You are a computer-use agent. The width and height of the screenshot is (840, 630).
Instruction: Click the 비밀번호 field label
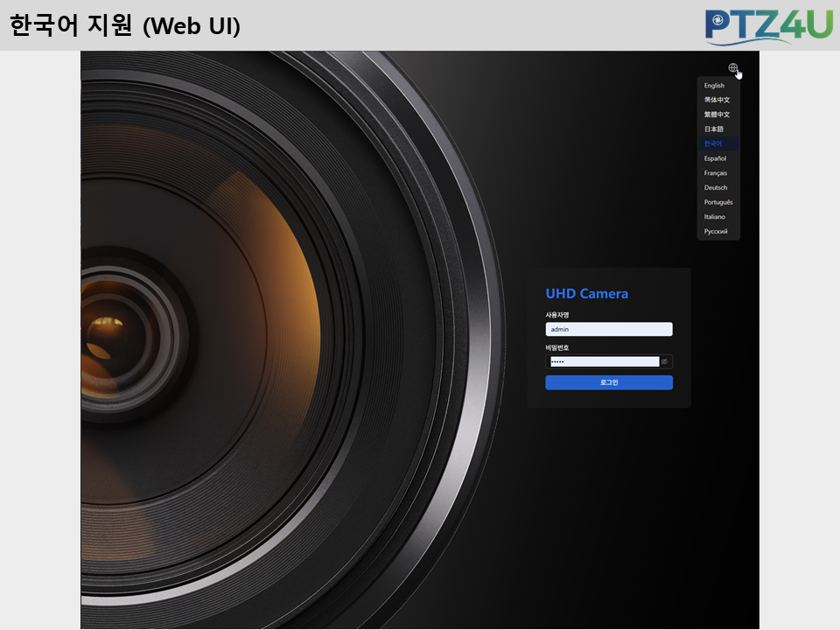(557, 347)
